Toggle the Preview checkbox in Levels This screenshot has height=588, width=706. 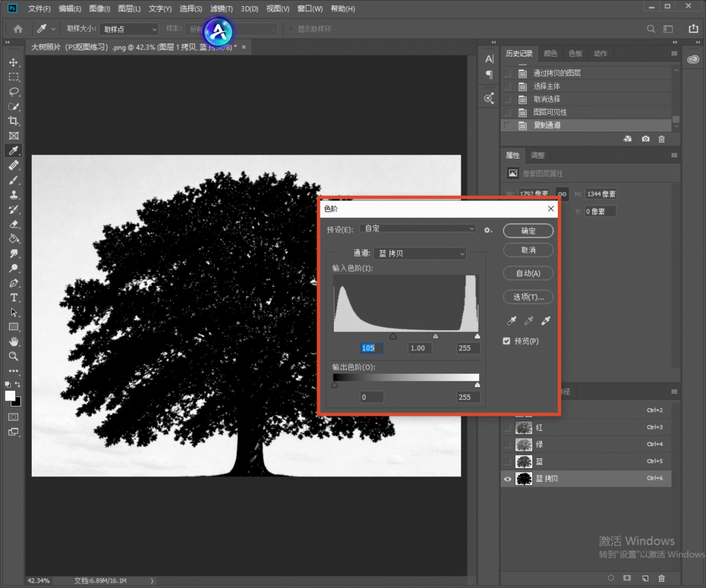pyautogui.click(x=507, y=341)
